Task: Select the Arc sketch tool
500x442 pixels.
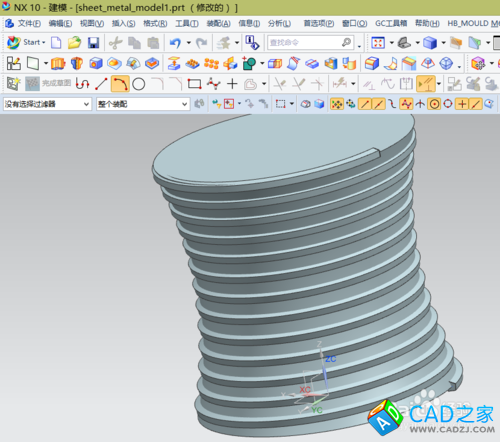Action: point(120,84)
